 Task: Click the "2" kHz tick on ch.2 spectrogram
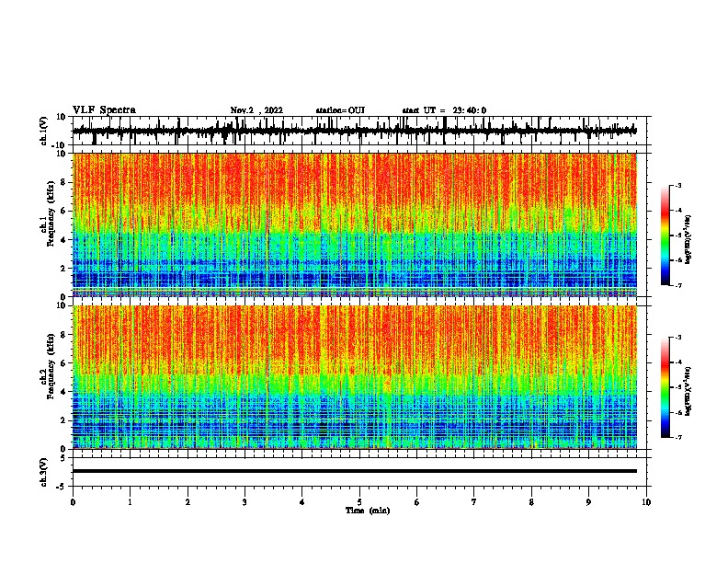pos(64,420)
